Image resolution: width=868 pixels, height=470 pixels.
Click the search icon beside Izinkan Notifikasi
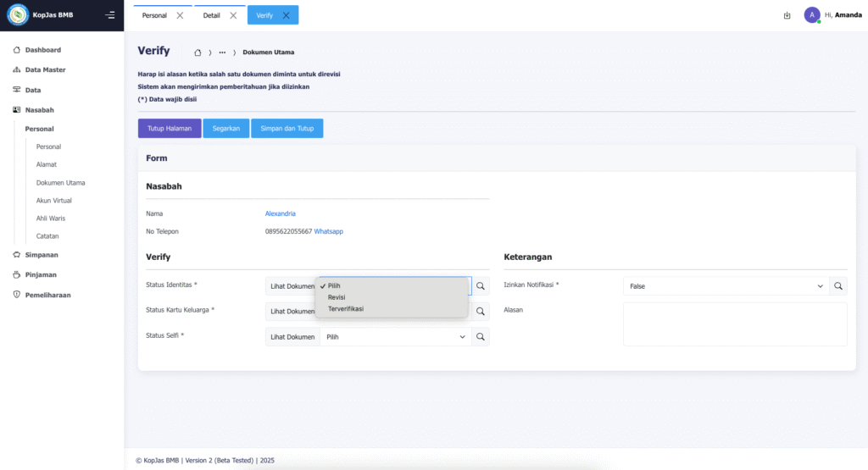point(838,286)
